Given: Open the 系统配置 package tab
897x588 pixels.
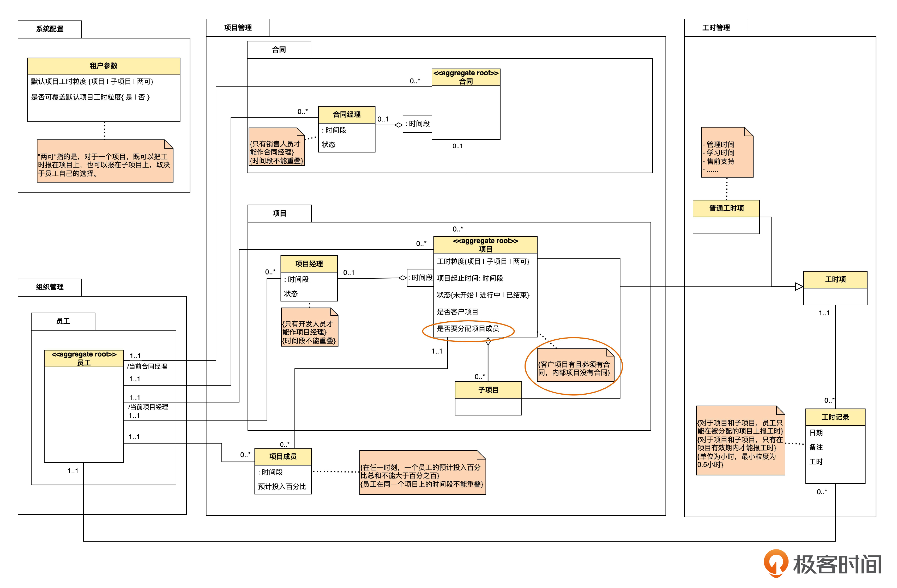Looking at the screenshot, I should pos(50,29).
